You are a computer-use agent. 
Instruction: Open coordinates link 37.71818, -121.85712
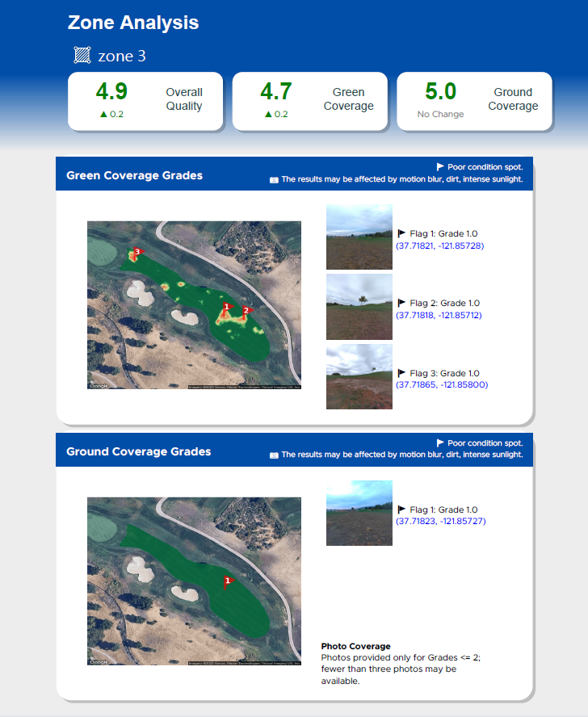pos(439,315)
